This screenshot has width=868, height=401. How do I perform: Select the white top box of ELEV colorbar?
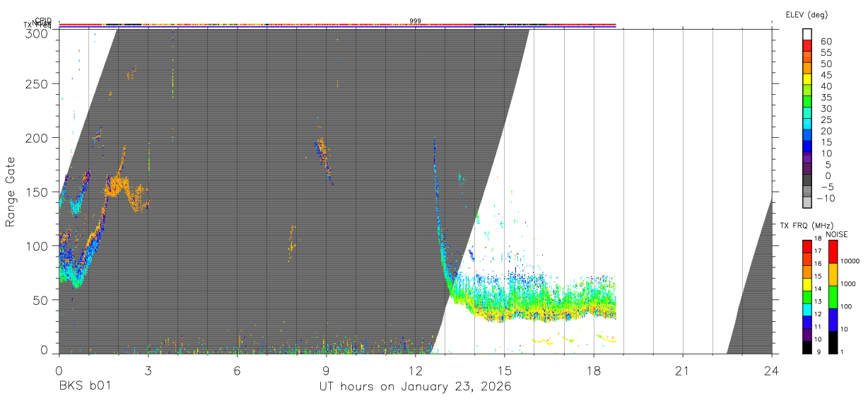tap(807, 34)
